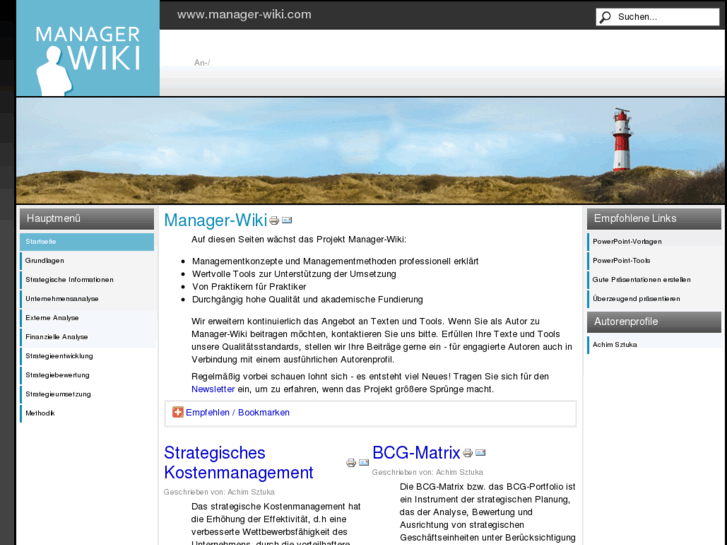Click the red plus bookmark icon
Viewport: 727px width, 545px height.
coord(178,412)
